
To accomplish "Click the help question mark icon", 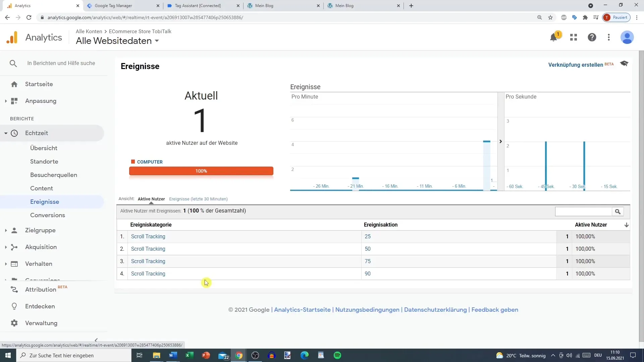I will click(592, 37).
